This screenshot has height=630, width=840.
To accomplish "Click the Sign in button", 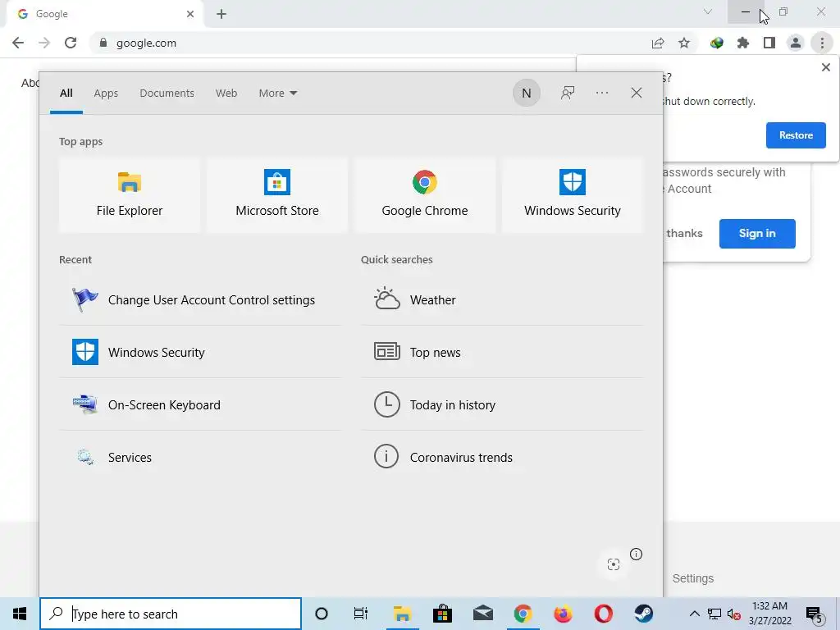I will pyautogui.click(x=757, y=234).
